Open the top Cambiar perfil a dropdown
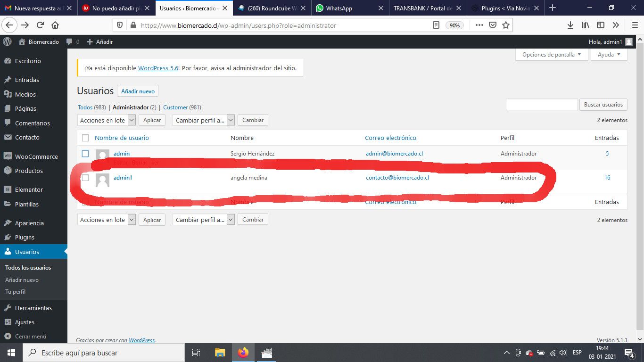This screenshot has height=362, width=644. [x=204, y=120]
